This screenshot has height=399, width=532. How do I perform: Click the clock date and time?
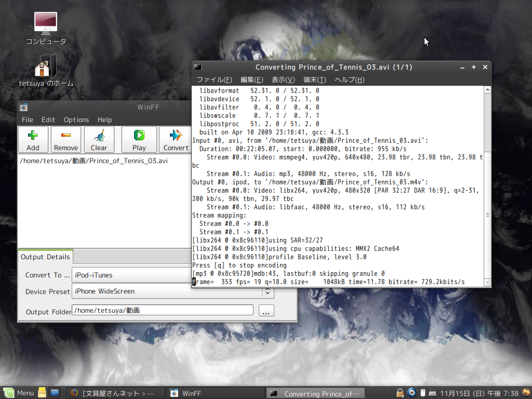click(480, 393)
